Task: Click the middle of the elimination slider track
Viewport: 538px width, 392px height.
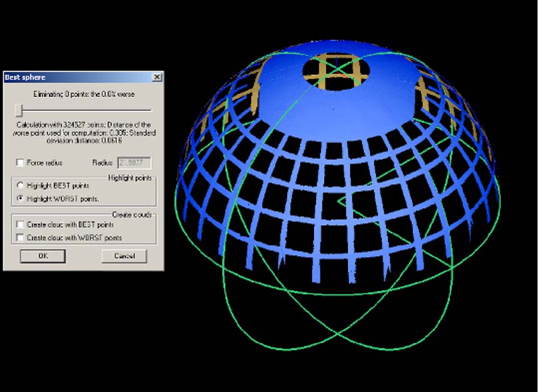Action: (84, 111)
